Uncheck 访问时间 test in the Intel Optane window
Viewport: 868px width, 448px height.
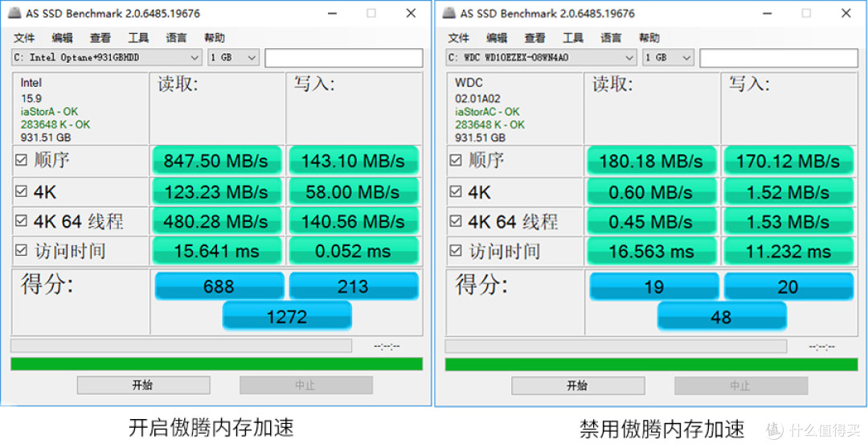[x=21, y=251]
